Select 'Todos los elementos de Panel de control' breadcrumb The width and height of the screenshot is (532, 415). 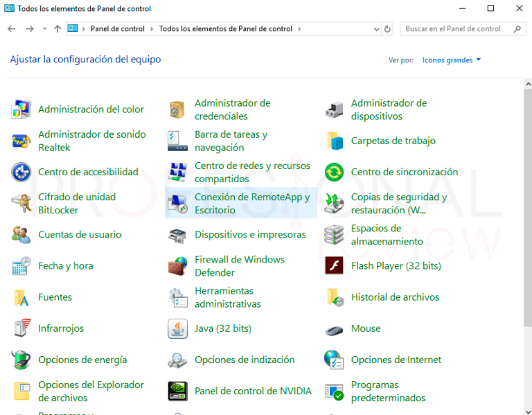(x=226, y=29)
